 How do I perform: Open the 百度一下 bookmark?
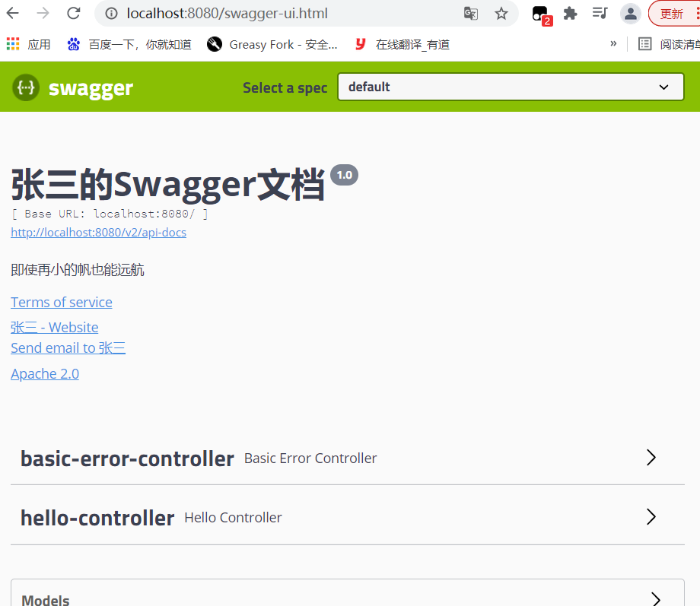129,44
